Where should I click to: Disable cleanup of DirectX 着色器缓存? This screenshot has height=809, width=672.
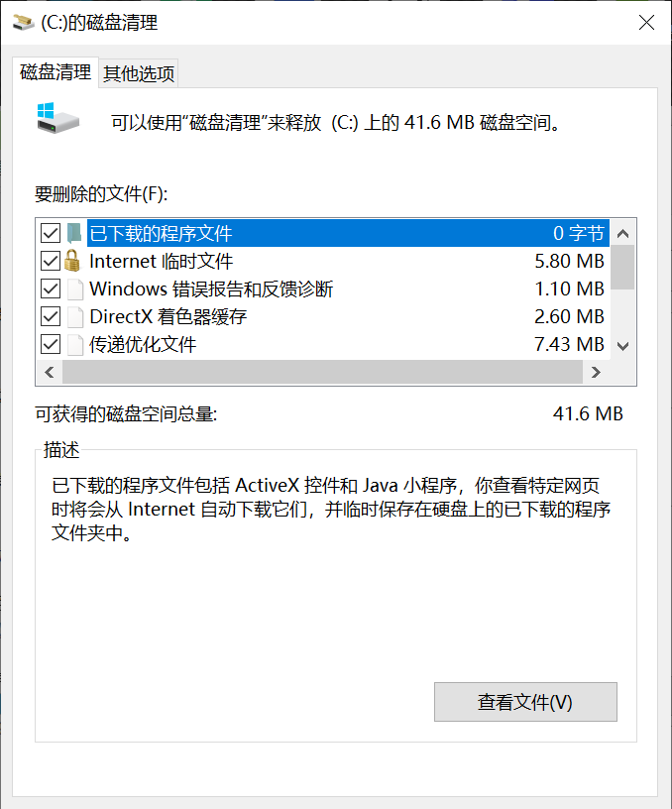coord(50,316)
